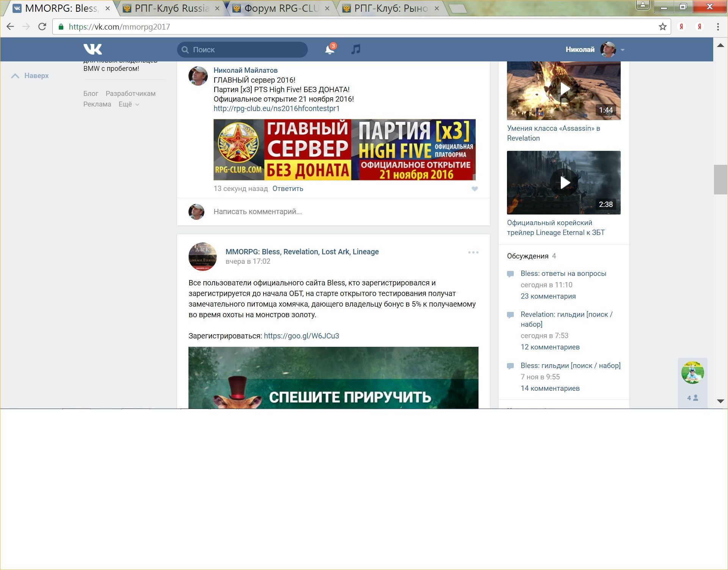
Task: Click the 4 friends online counter
Action: 692,398
